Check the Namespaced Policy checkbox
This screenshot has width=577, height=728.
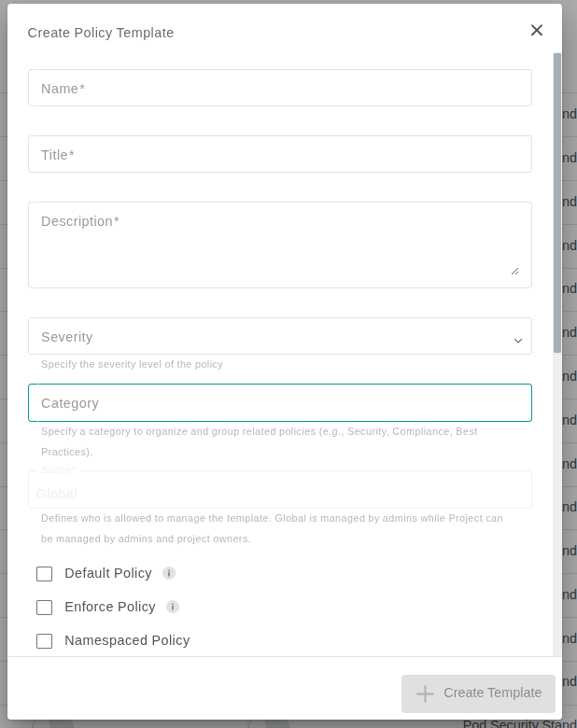(x=44, y=641)
